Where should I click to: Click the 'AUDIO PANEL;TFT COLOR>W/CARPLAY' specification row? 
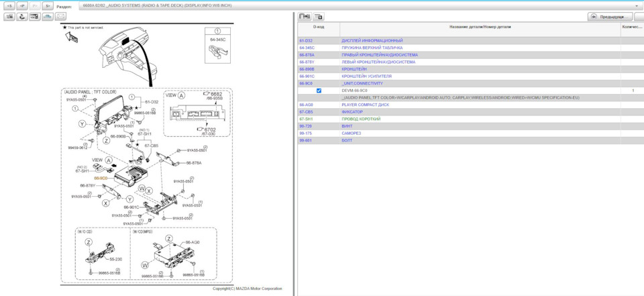(460, 98)
